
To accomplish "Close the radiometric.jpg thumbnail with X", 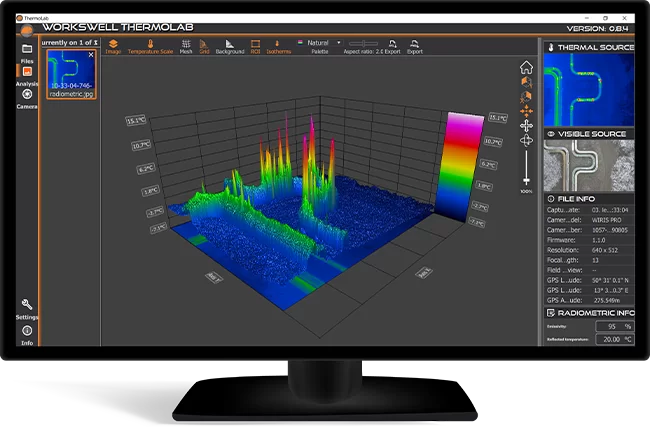I will pos(91,55).
